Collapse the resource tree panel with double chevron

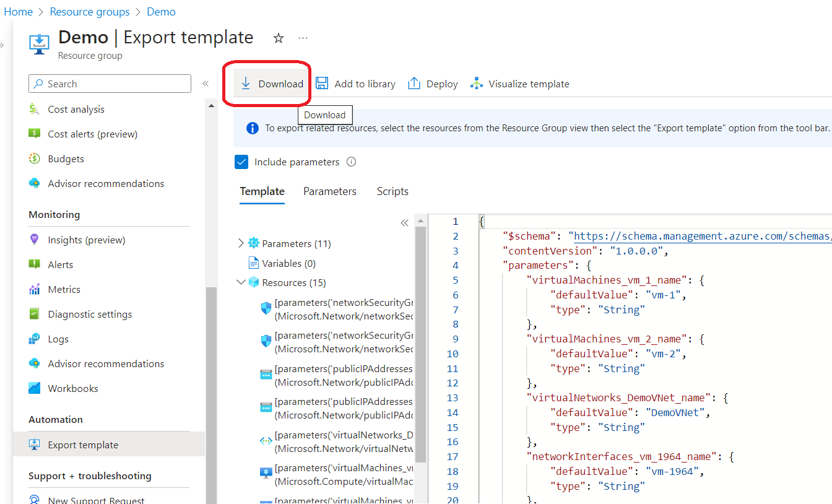coord(405,222)
